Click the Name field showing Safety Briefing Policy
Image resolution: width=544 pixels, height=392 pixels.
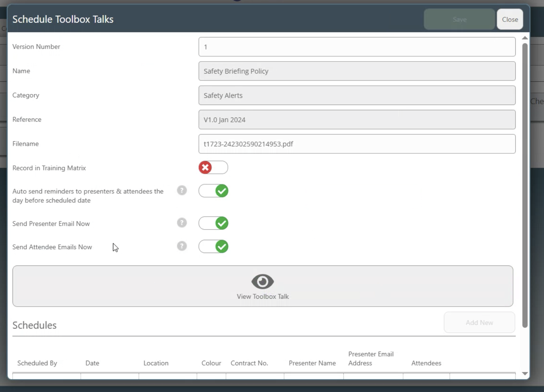(x=357, y=71)
